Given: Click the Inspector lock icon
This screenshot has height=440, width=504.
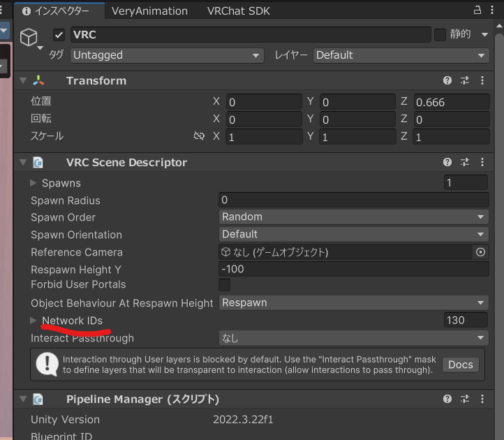Looking at the screenshot, I should point(477,10).
